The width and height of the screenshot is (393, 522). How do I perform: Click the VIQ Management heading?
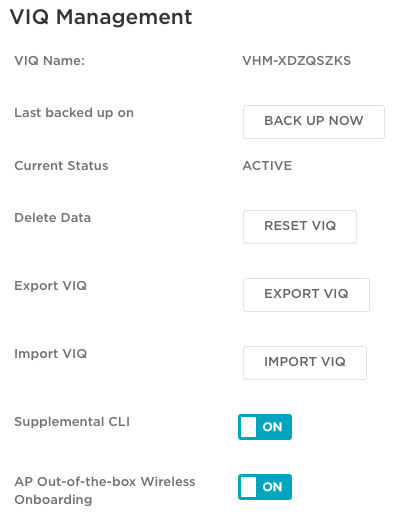[101, 17]
